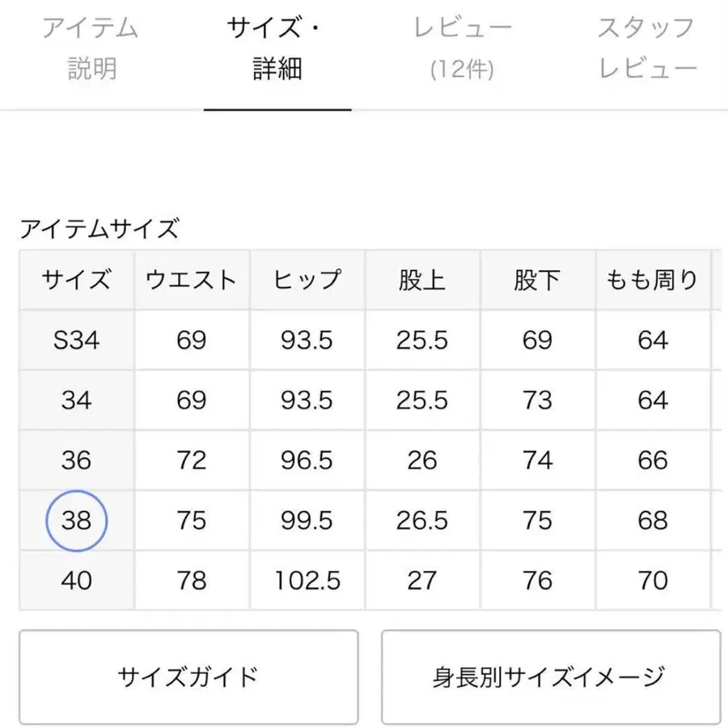
Task: Select size 40 row label
Action: (77, 580)
